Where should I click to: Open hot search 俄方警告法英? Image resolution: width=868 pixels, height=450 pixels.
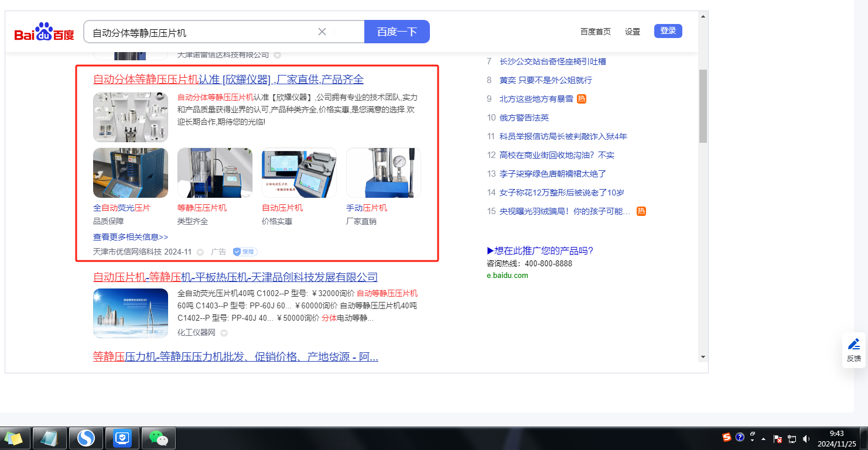524,118
